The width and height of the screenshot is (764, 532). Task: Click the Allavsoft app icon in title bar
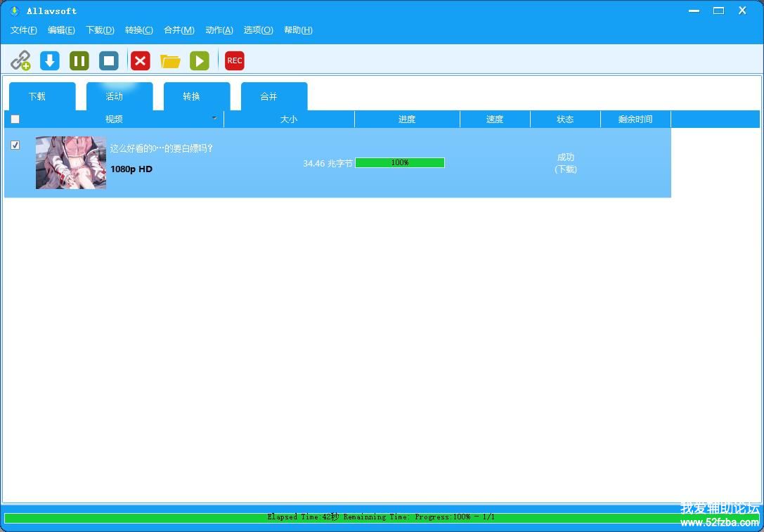pos(15,11)
